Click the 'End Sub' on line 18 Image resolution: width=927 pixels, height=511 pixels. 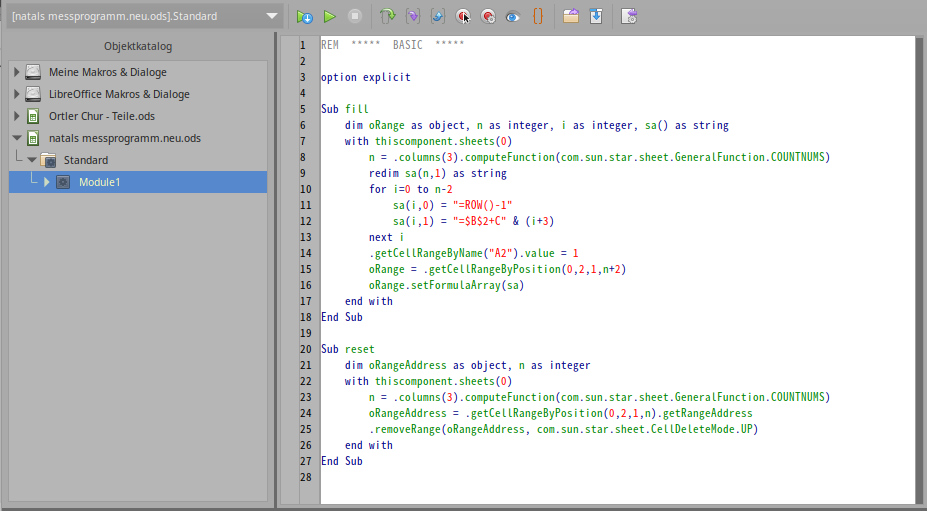coord(342,317)
